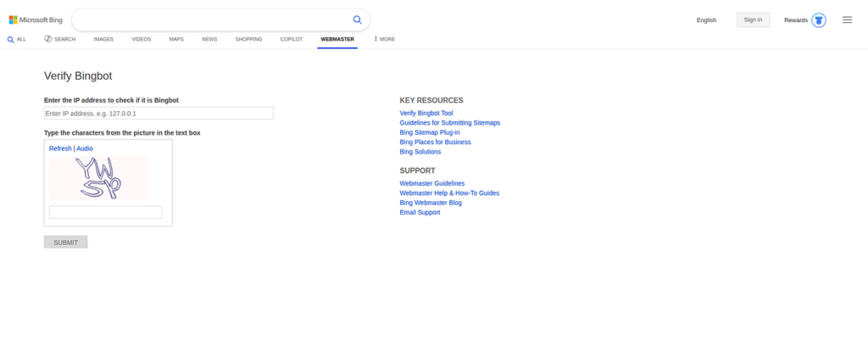This screenshot has height=346, width=868.
Task: Expand the More options menu
Action: (385, 39)
